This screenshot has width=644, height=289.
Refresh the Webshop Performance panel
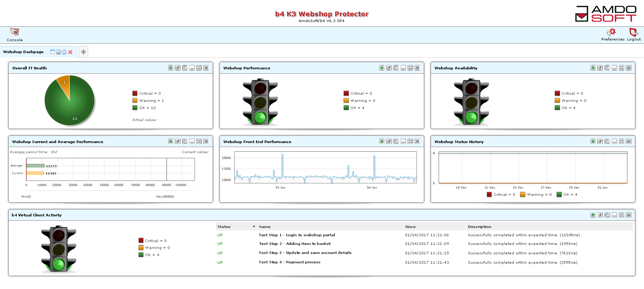tap(382, 68)
